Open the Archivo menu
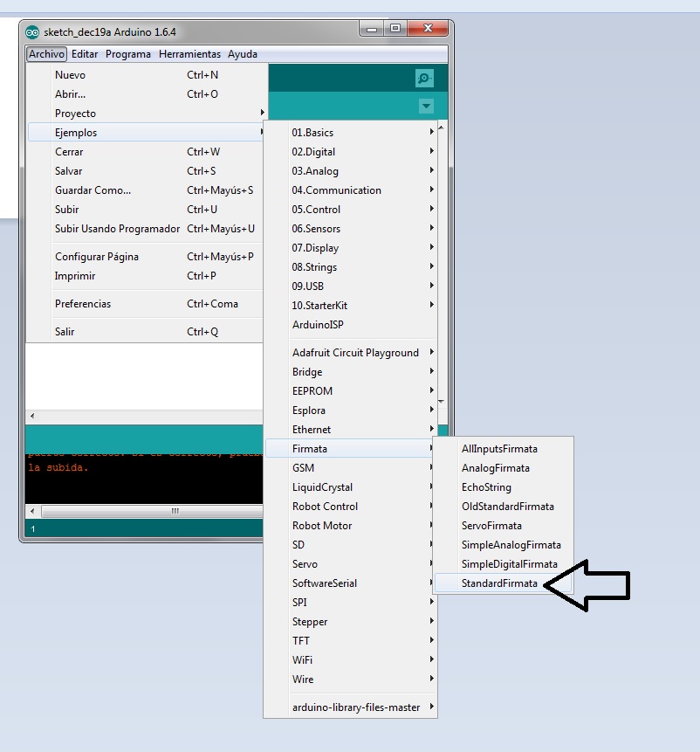Viewport: 700px width, 752px height. tap(46, 54)
